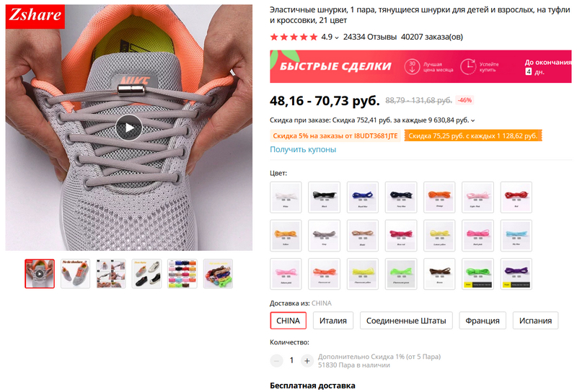577x392 pixels.
Task: Click the minus quantity button
Action: point(276,360)
